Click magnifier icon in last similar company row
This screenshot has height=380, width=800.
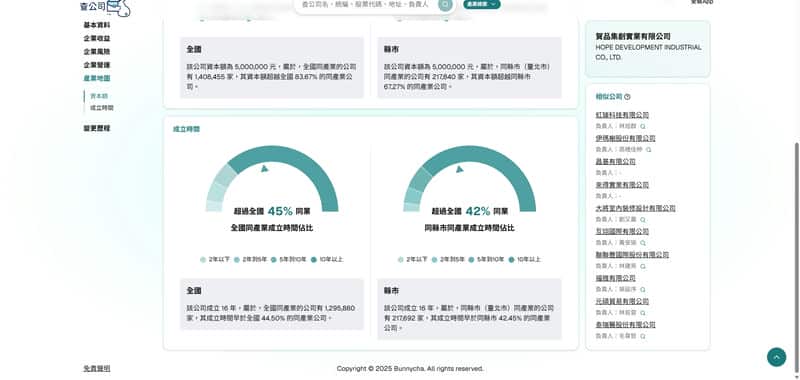coord(643,336)
